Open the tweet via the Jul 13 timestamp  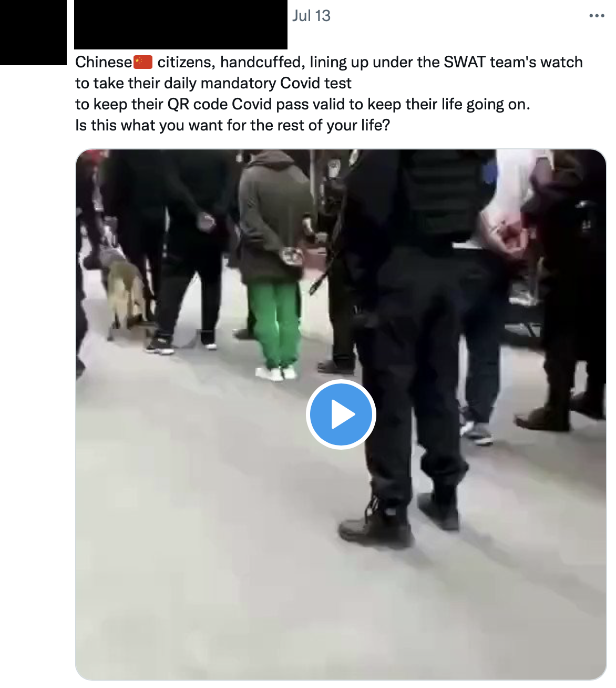point(311,16)
